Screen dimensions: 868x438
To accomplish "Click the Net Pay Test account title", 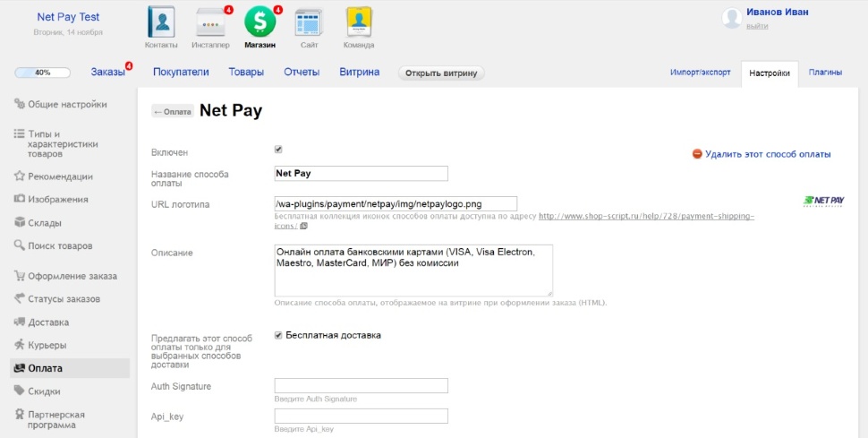I will click(68, 17).
